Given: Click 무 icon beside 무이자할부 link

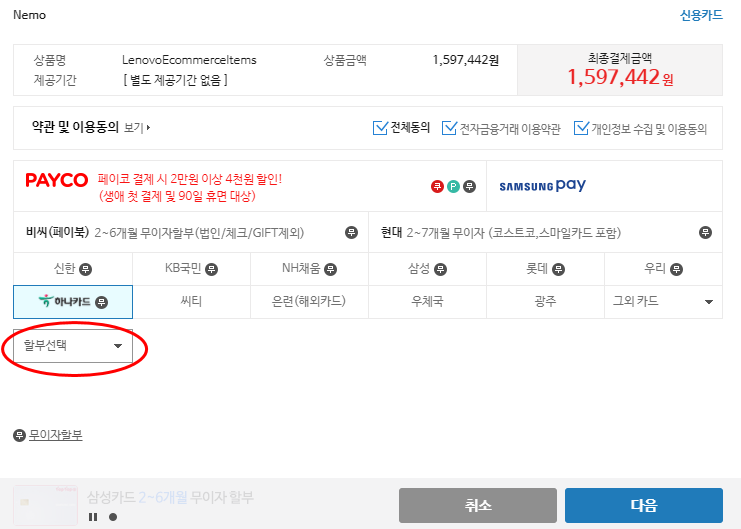Looking at the screenshot, I should tap(19, 435).
